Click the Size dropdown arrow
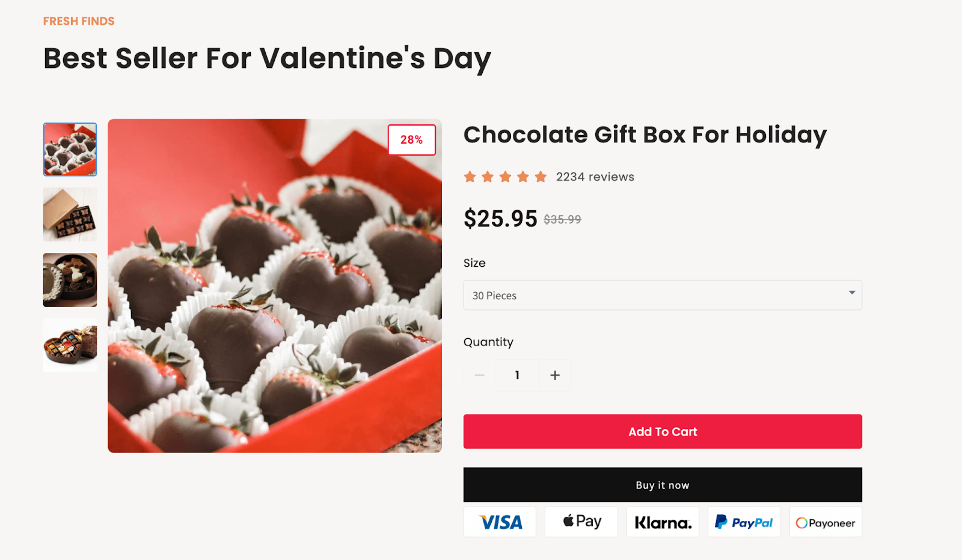962x560 pixels. tap(852, 293)
